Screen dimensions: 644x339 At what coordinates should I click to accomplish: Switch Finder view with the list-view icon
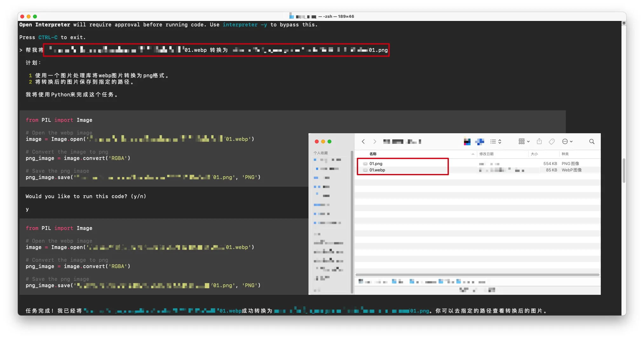[x=496, y=142]
